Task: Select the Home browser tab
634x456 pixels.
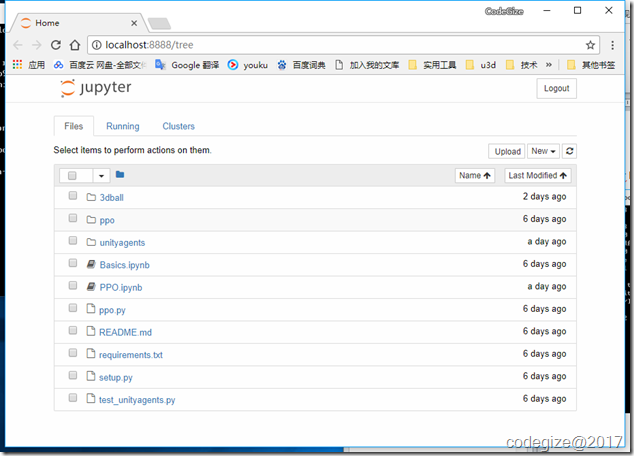Action: point(77,23)
